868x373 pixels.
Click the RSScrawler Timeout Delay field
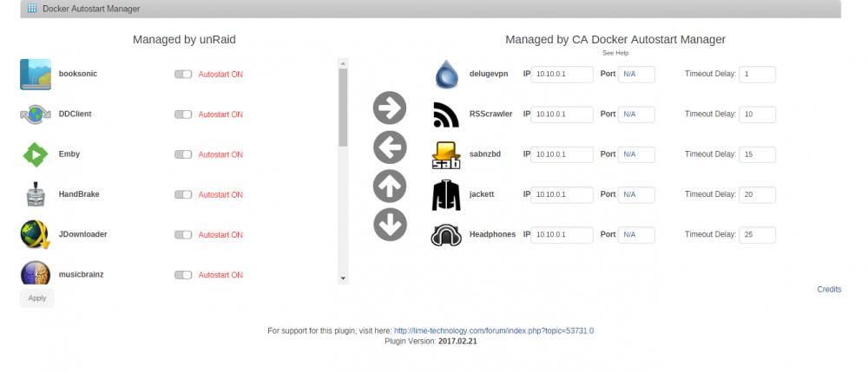757,115
